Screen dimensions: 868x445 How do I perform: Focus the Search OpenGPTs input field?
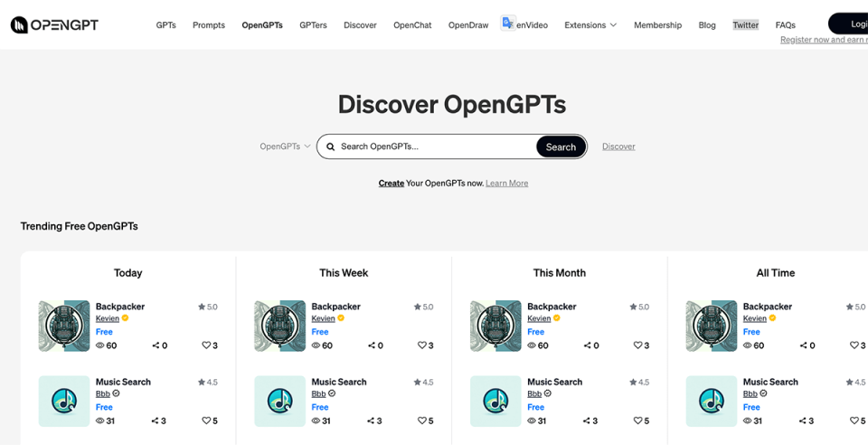click(434, 147)
